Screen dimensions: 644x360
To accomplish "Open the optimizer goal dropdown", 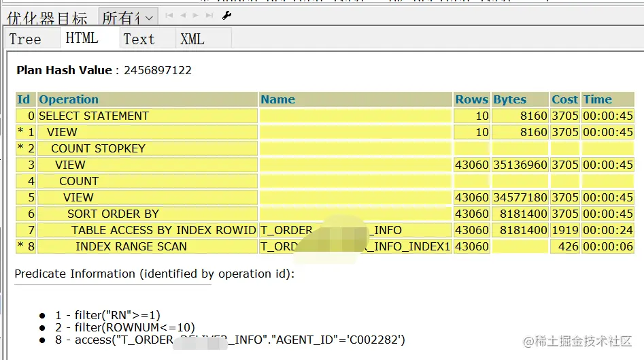I will (x=128, y=17).
